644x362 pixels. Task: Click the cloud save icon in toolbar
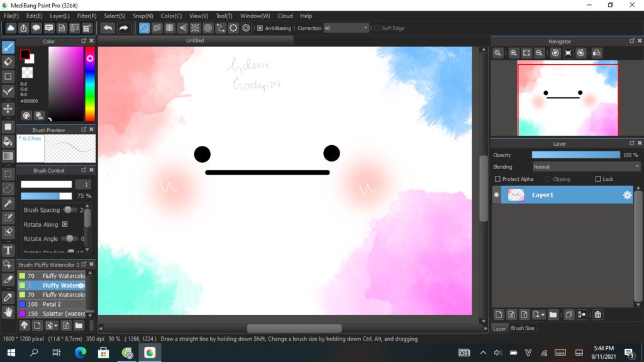pos(11,28)
